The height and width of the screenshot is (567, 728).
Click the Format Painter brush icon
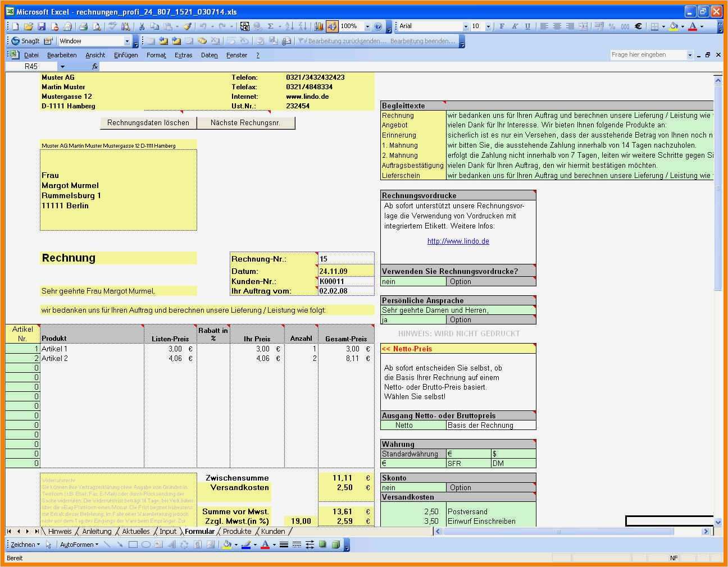tap(186, 26)
